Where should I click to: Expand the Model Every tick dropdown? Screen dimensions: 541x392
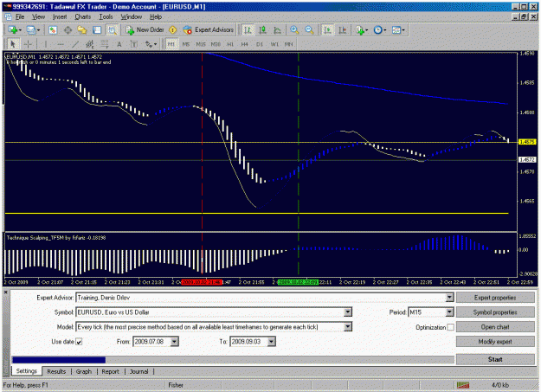point(348,327)
